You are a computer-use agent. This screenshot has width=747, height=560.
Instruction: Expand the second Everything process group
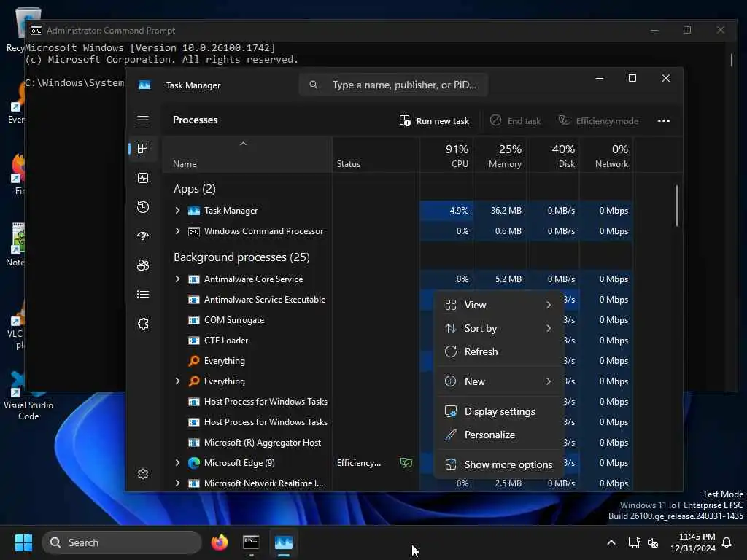(178, 381)
